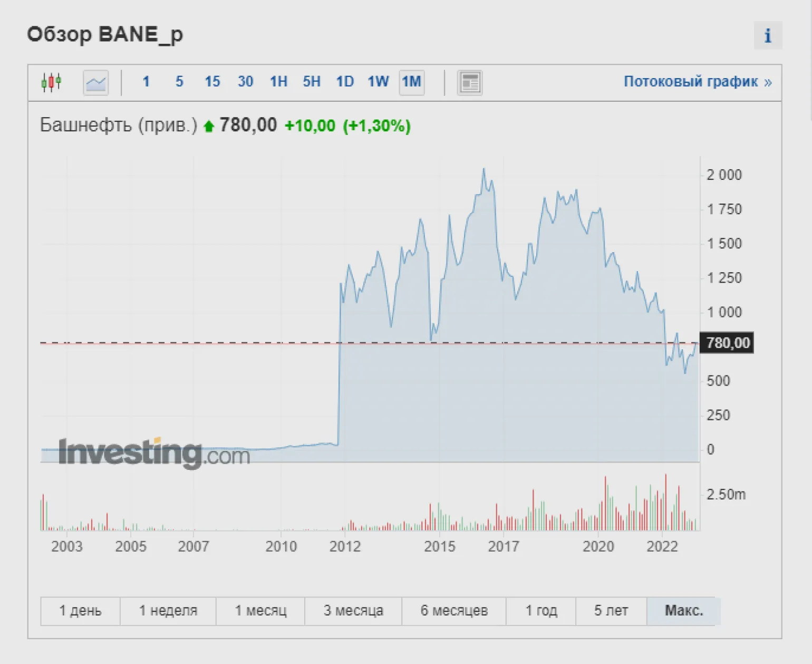Pick the 5H interval option
Image resolution: width=812 pixels, height=664 pixels.
312,82
